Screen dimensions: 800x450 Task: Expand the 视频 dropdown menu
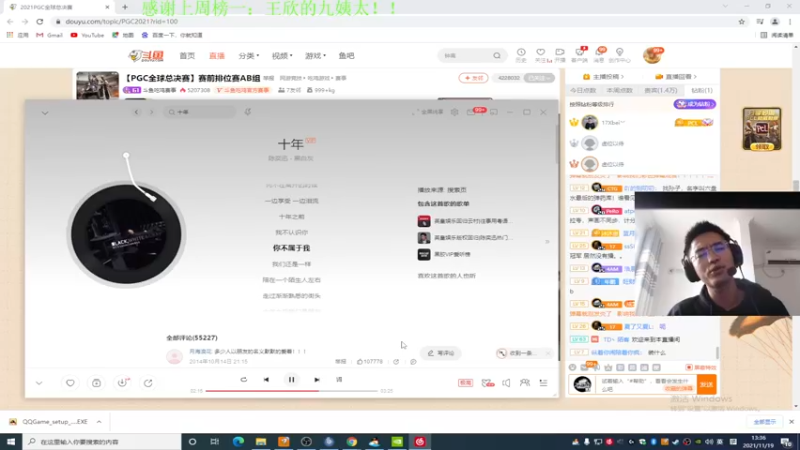point(282,56)
